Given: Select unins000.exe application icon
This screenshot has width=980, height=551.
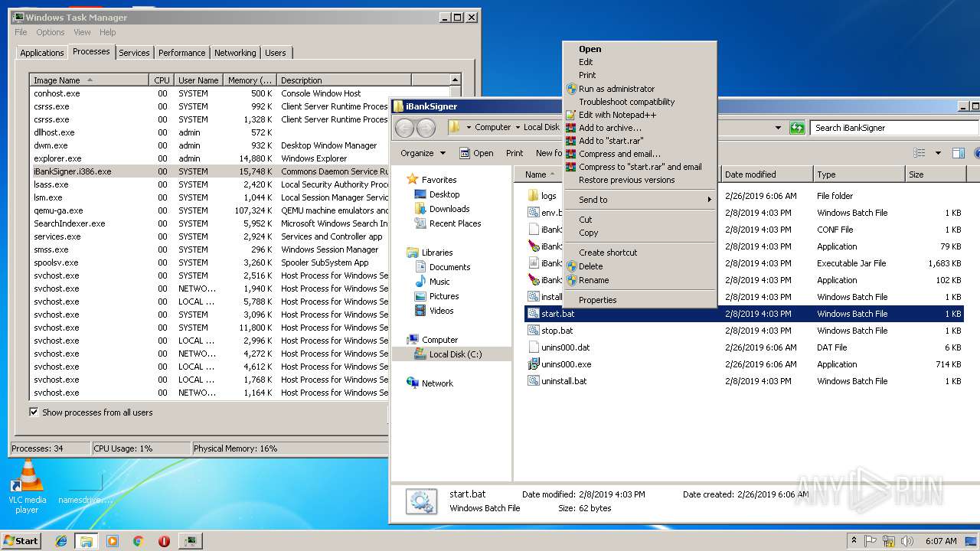Looking at the screenshot, I should coord(534,364).
